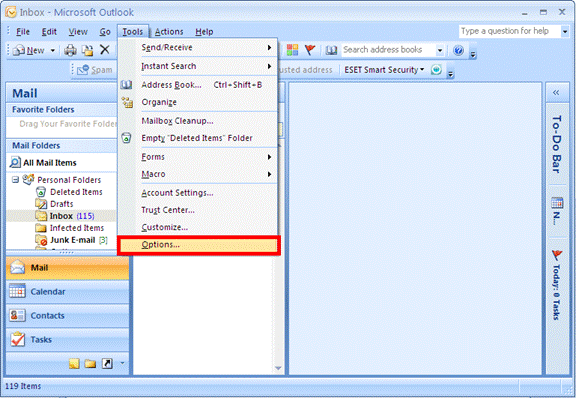Choose Customize from Tools menu

click(198, 227)
